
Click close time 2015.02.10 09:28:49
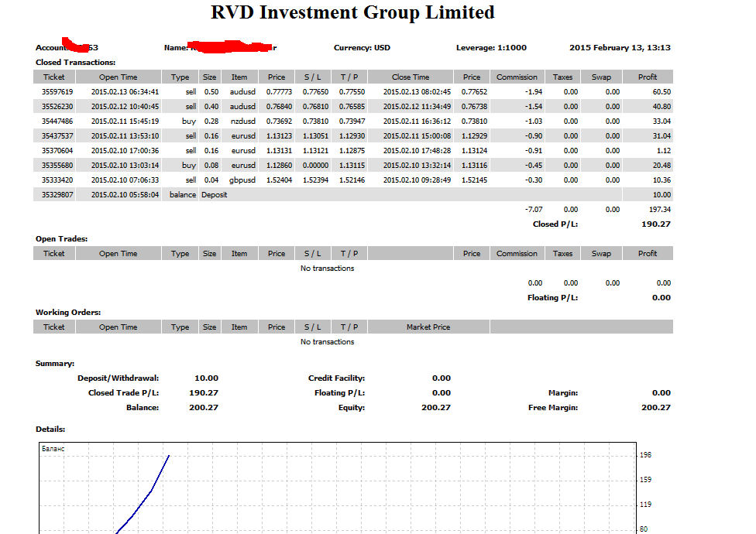click(x=417, y=180)
